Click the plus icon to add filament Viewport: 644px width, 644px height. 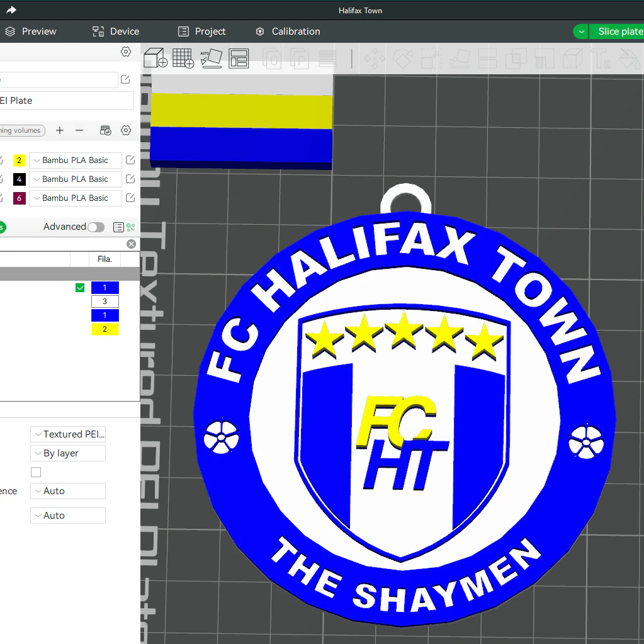click(x=60, y=130)
